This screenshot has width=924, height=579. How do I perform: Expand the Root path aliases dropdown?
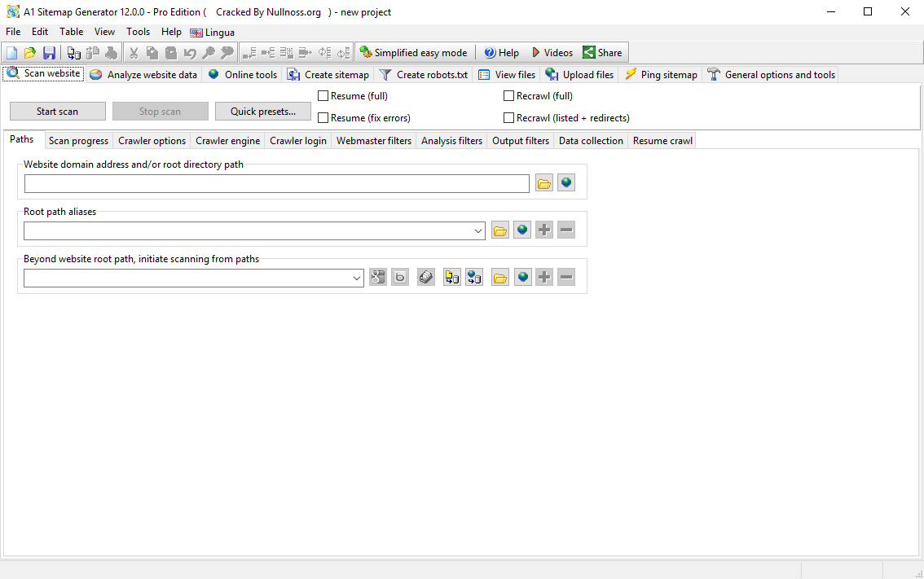tap(478, 231)
